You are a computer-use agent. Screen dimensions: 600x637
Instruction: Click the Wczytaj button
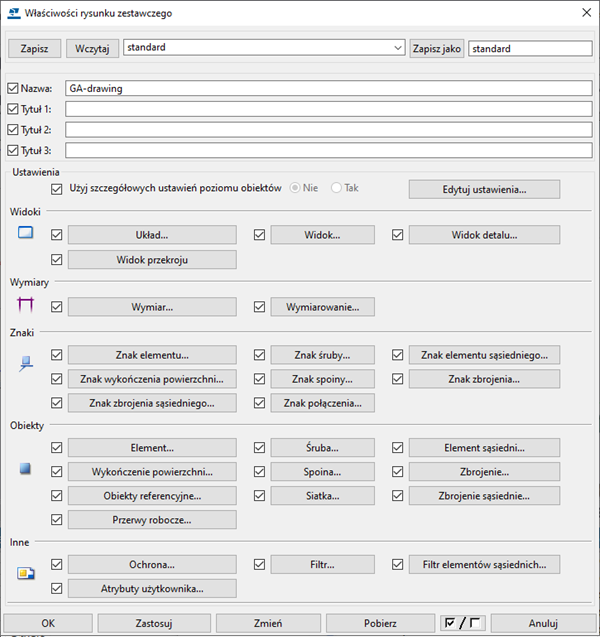(92, 48)
